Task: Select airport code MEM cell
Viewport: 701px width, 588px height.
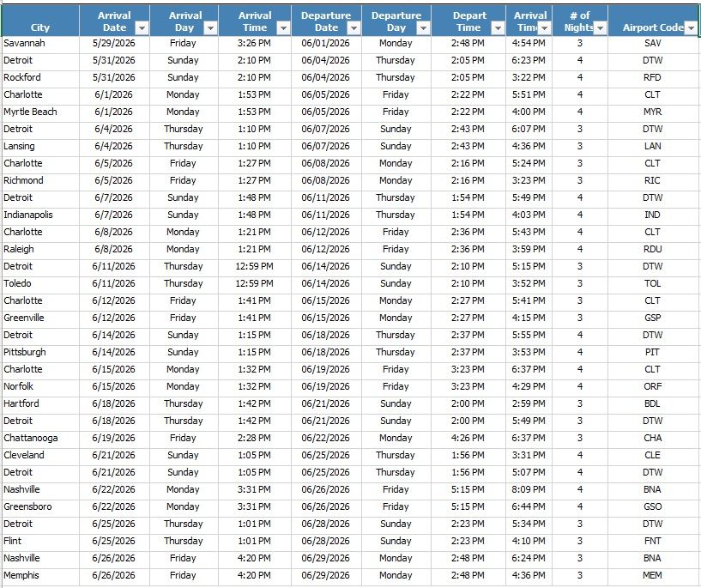Action: [653, 575]
